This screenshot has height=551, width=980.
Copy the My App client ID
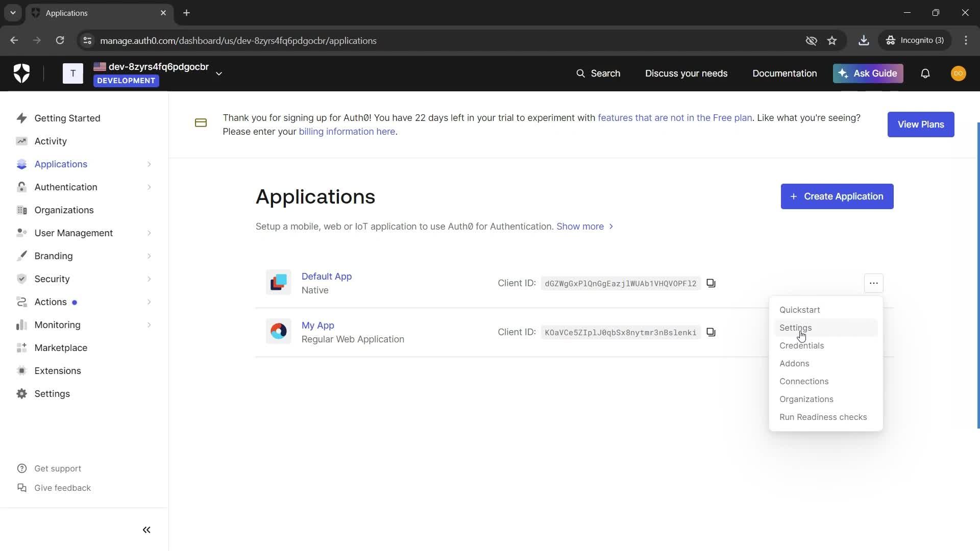pos(711,332)
